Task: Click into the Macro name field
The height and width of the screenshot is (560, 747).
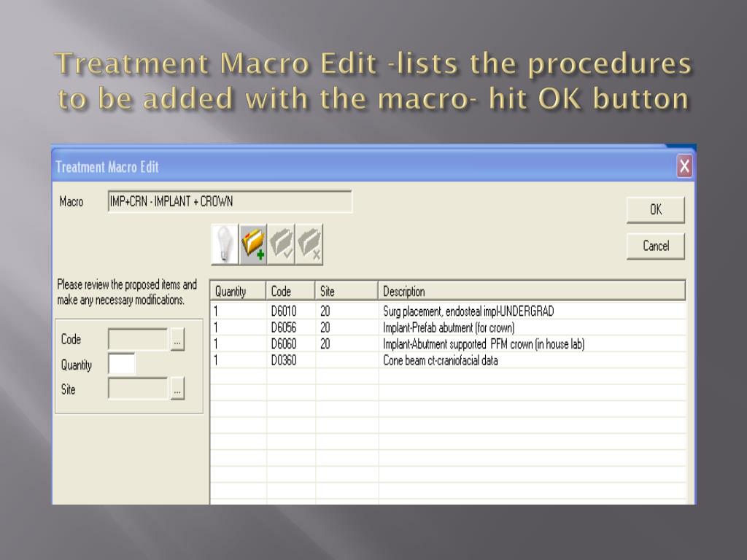Action: pyautogui.click(x=230, y=201)
